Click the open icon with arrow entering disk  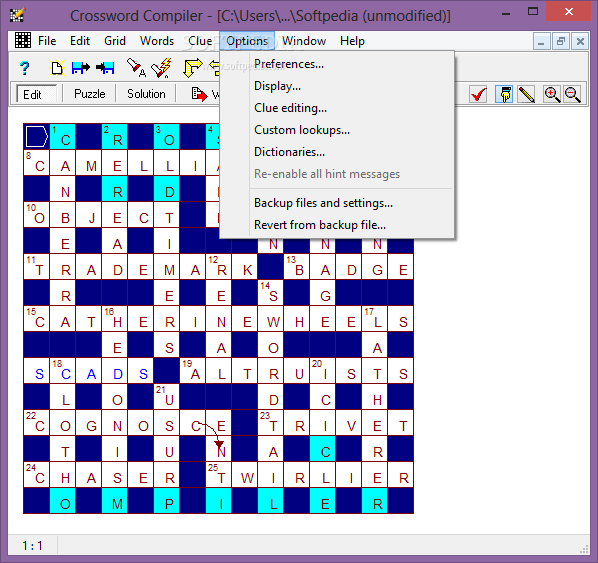105,68
